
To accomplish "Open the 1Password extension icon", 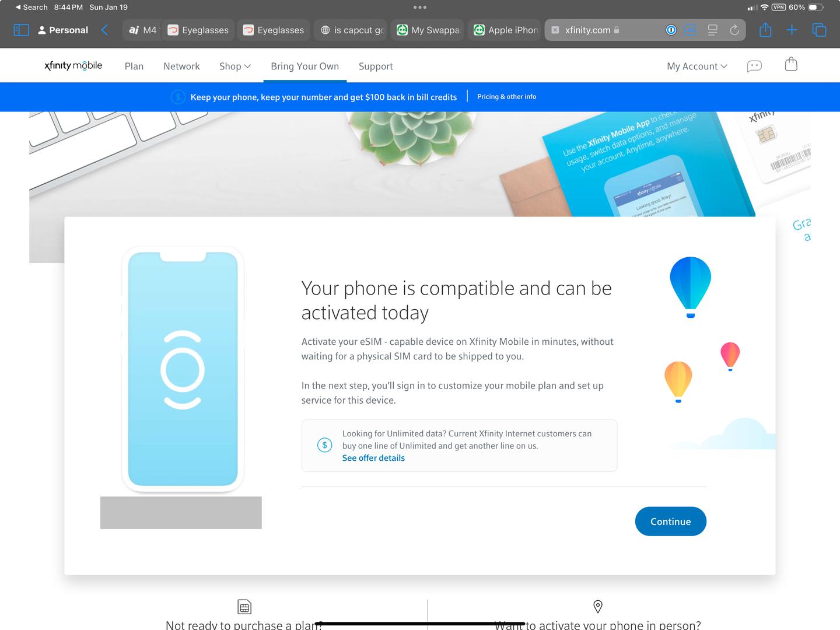I will pyautogui.click(x=671, y=30).
